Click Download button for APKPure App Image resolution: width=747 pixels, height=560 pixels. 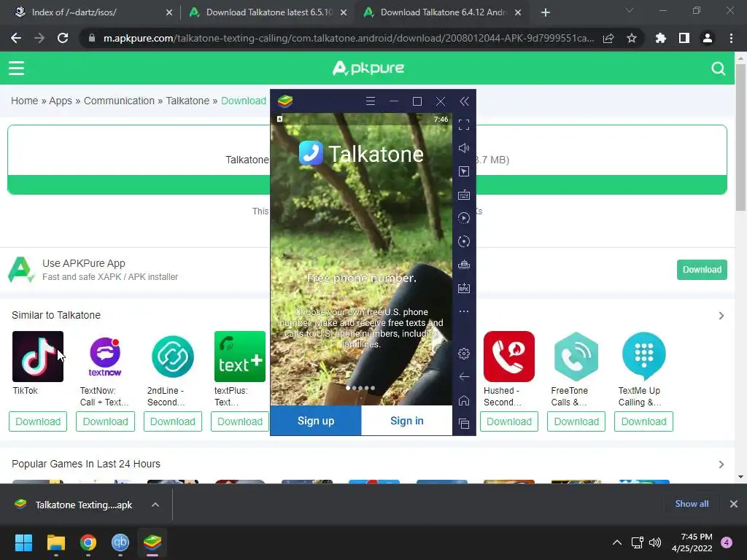click(702, 270)
